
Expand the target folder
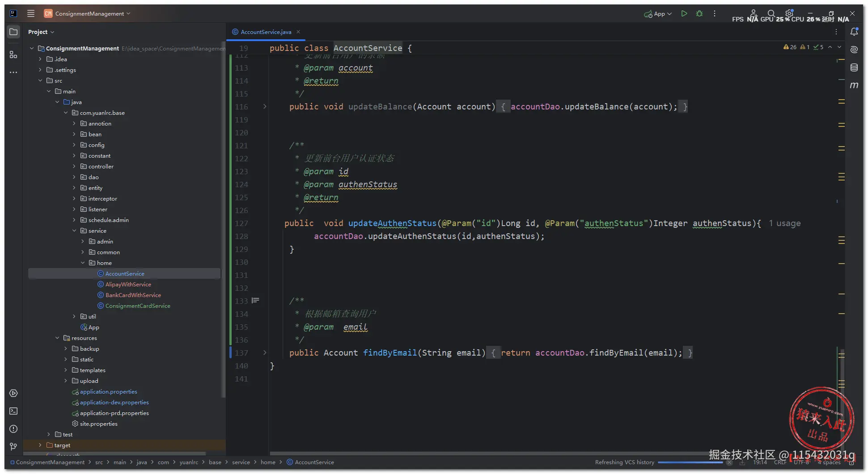pyautogui.click(x=40, y=445)
